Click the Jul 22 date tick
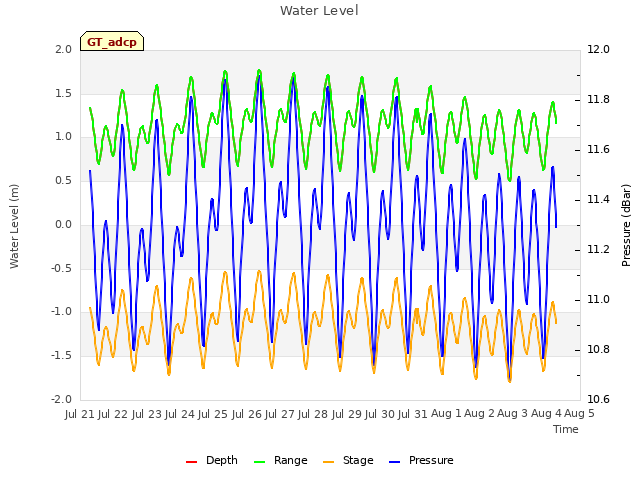Viewport: 640px width, 480px height. point(113,414)
